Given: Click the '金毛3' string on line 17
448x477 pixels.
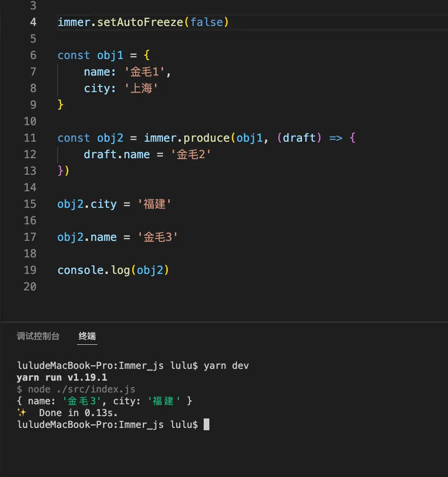Looking at the screenshot, I should click(x=158, y=237).
